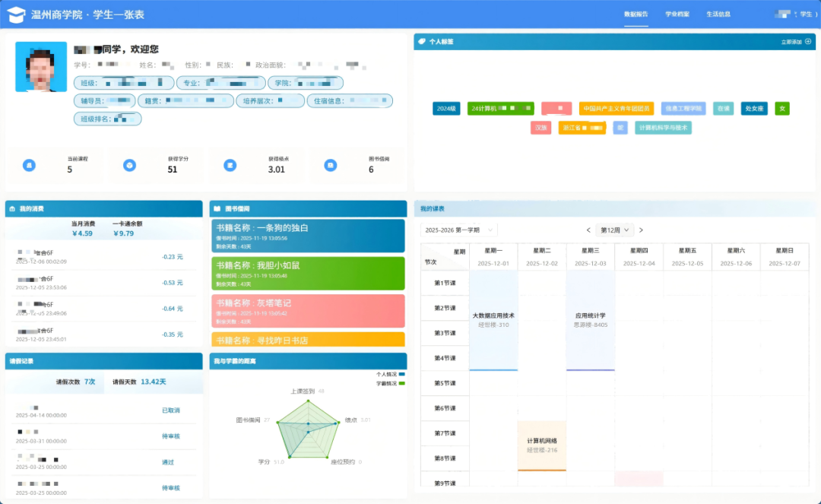This screenshot has height=504, width=821.
Task: Click the 班级排名 info pill
Action: point(107,119)
